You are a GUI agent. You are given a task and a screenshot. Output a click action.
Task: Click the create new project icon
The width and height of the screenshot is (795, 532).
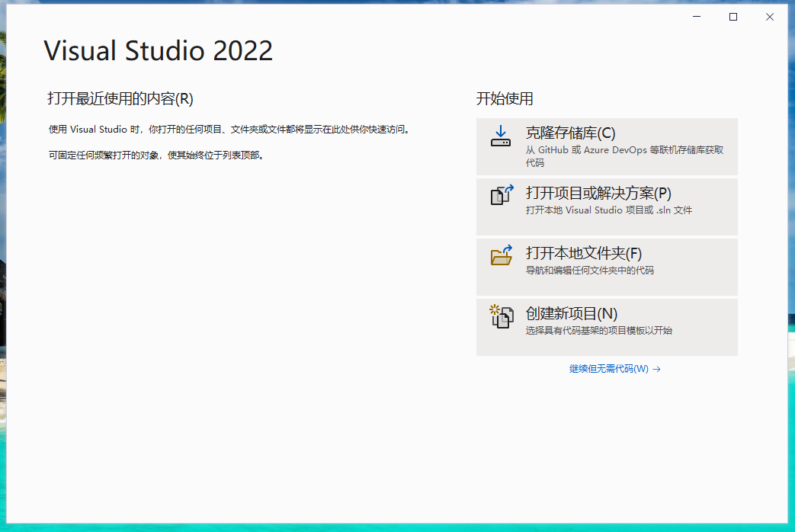[501, 316]
